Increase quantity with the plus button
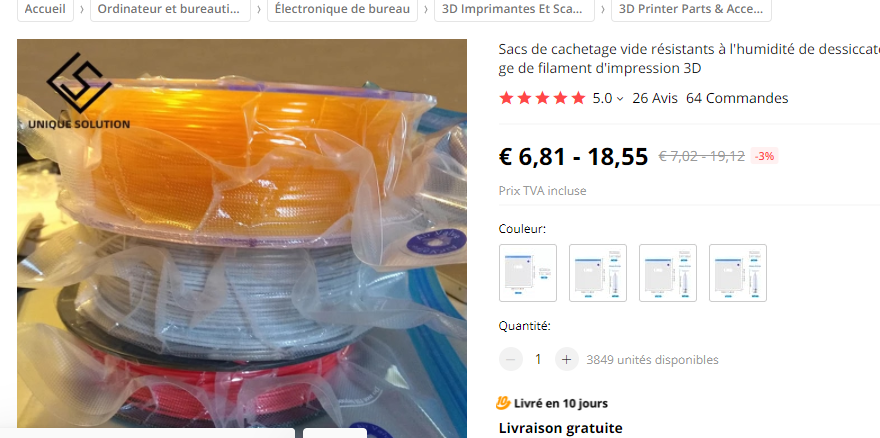 click(x=567, y=359)
